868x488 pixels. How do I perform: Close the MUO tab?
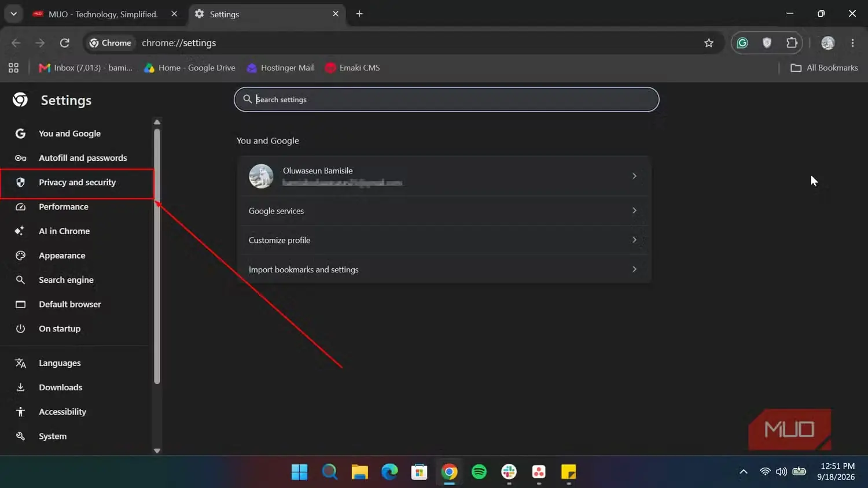pyautogui.click(x=174, y=14)
